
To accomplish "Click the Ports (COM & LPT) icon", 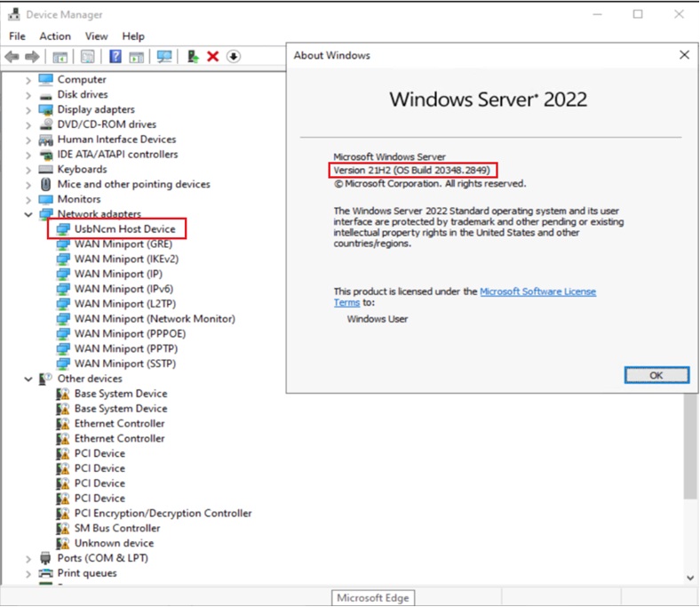I will [x=45, y=558].
